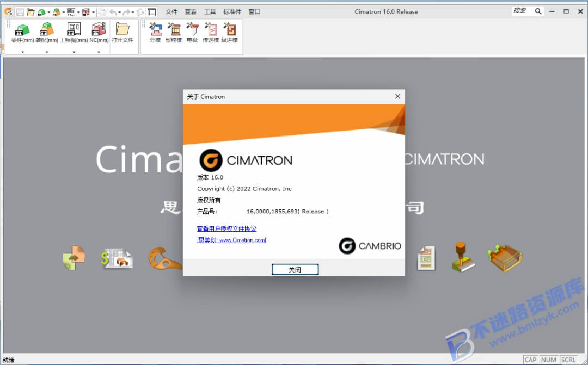Click the Cimatron 16 application logo icon
Viewport: 588px width, 365px height.
point(8,12)
